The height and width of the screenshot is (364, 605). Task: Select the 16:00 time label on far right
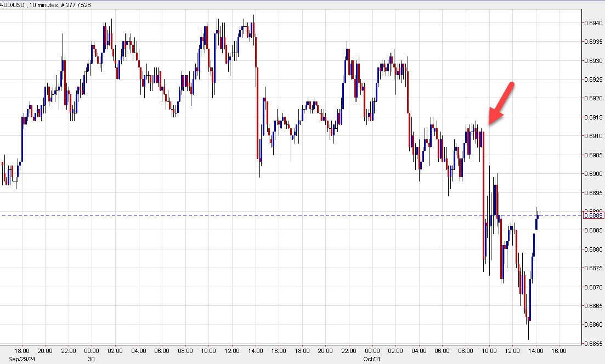pyautogui.click(x=559, y=351)
